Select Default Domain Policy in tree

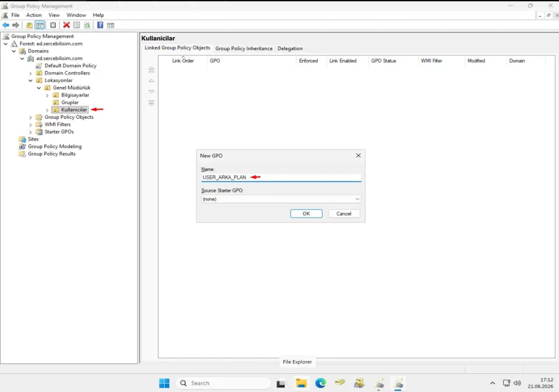[x=70, y=66]
